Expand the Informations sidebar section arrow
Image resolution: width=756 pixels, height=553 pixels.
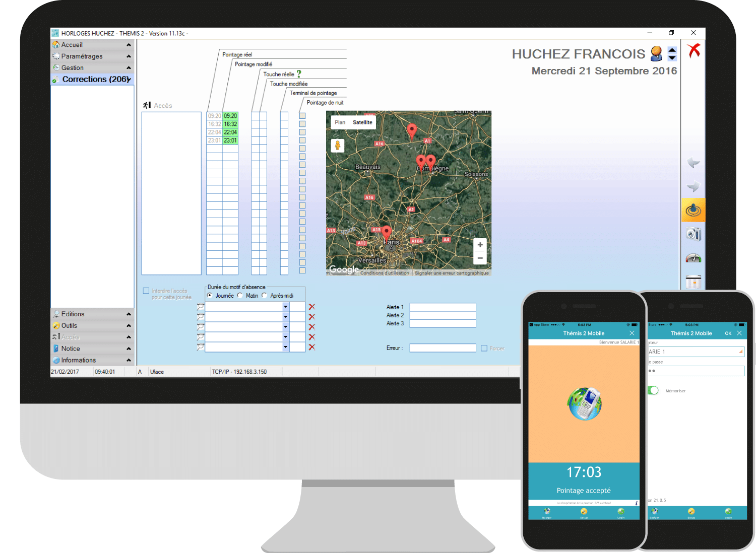coord(129,361)
